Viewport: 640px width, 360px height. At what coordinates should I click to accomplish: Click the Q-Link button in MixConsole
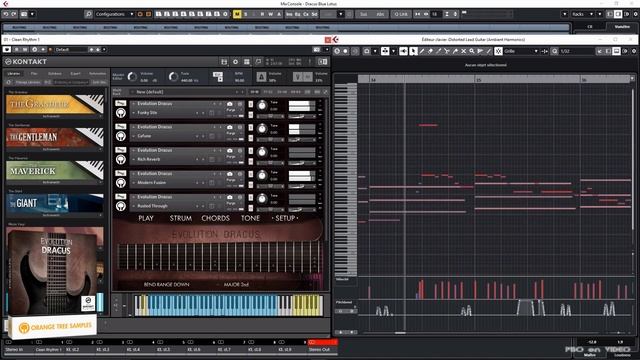tap(400, 14)
